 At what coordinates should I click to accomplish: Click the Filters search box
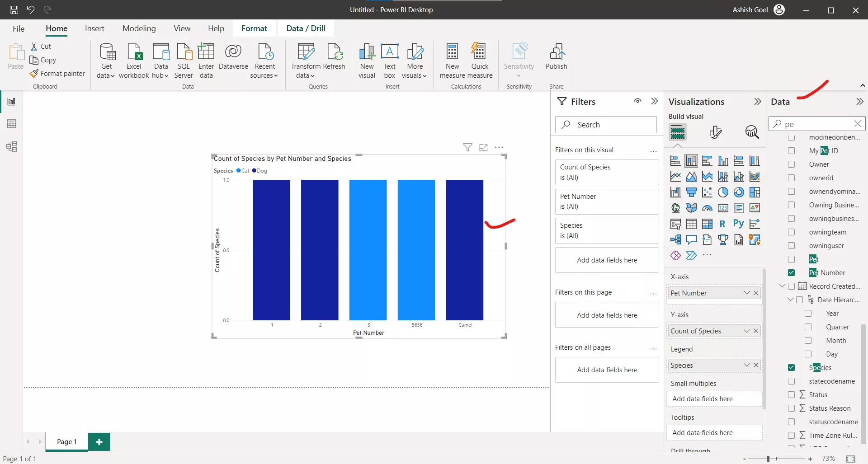coord(606,124)
